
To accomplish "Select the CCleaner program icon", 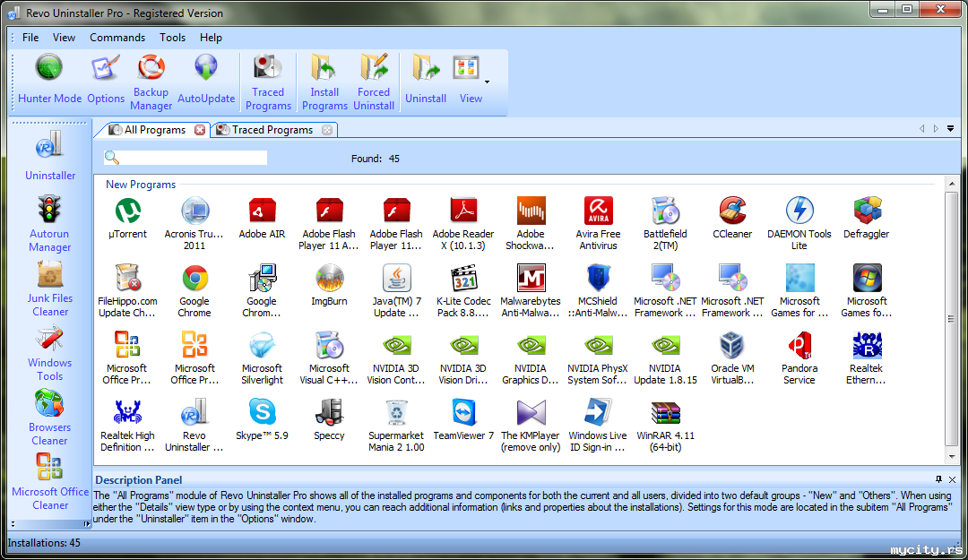I will pyautogui.click(x=732, y=222).
